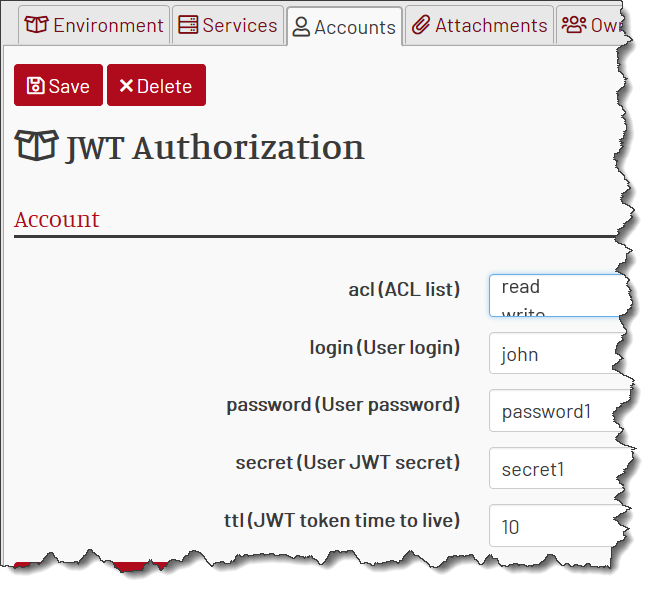Focus the User login field containing john
658x594 pixels.
[556, 353]
